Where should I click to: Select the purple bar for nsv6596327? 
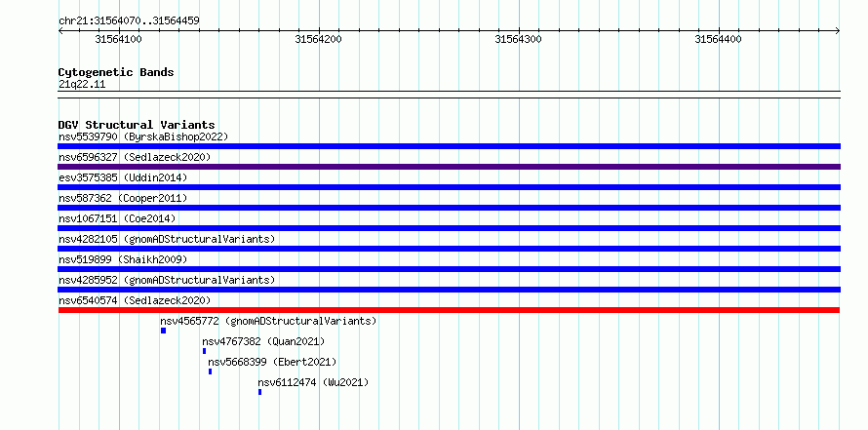click(449, 167)
